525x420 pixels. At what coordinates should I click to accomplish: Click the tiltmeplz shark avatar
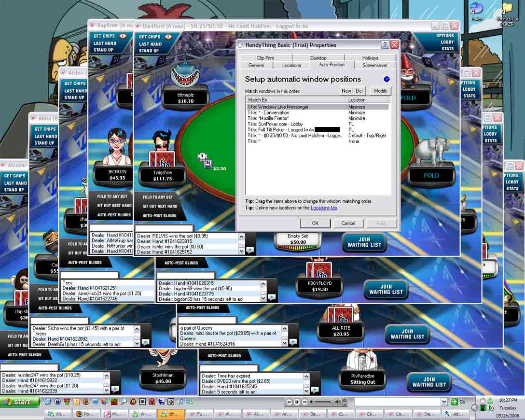(185, 73)
